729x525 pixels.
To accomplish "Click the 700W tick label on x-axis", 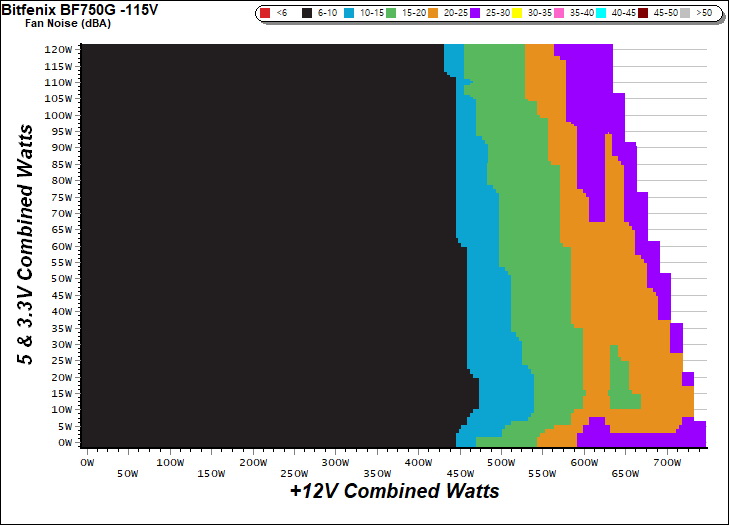I will tap(669, 463).
